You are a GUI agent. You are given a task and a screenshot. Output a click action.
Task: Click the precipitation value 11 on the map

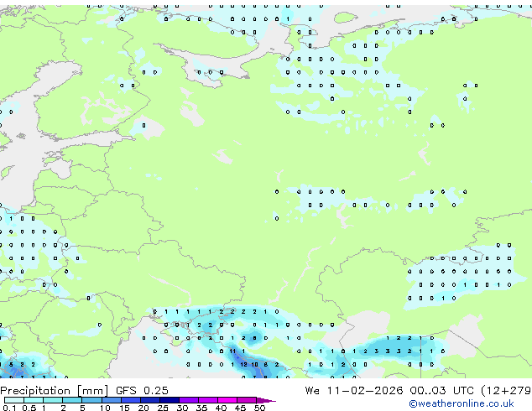pyautogui.click(x=232, y=351)
